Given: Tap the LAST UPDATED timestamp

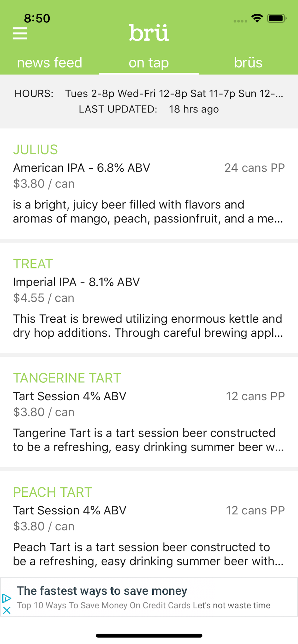Looking at the screenshot, I should pyautogui.click(x=149, y=109).
